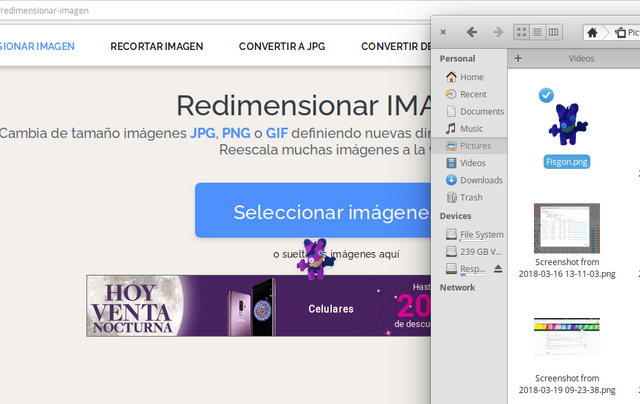Open File System device

(x=469, y=235)
